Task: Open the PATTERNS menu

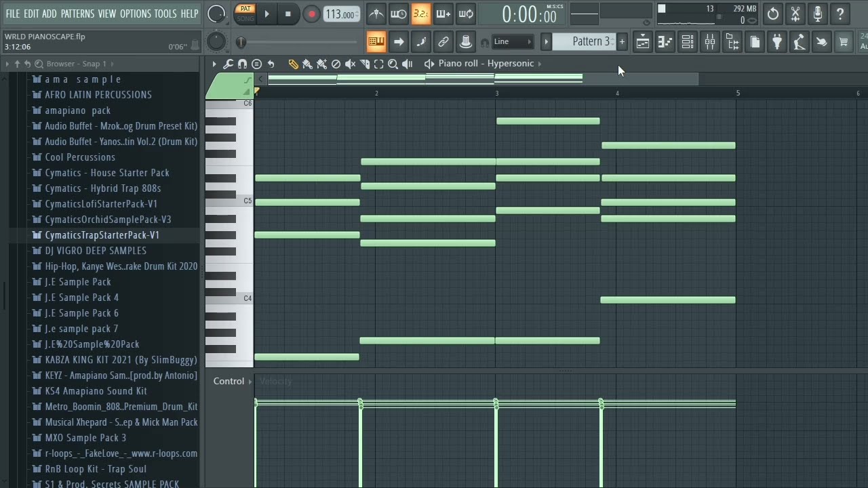Action: coord(77,14)
